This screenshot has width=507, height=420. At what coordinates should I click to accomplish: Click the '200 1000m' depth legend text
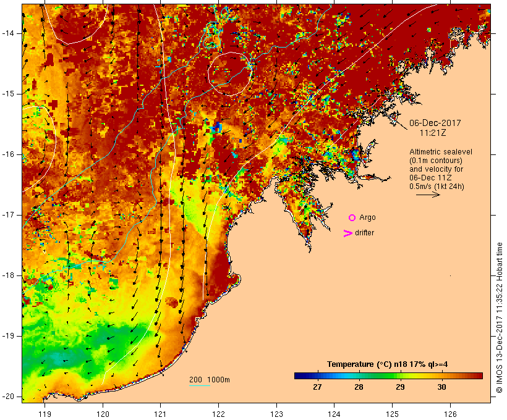[210, 380]
